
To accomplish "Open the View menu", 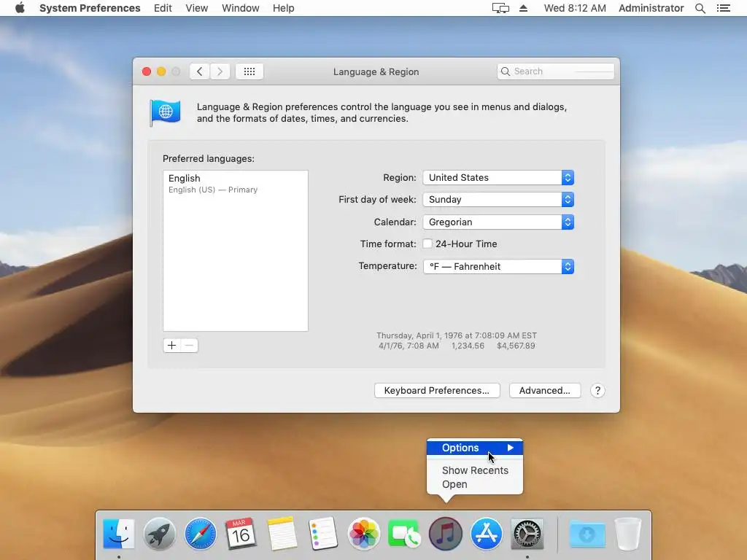I will [197, 8].
